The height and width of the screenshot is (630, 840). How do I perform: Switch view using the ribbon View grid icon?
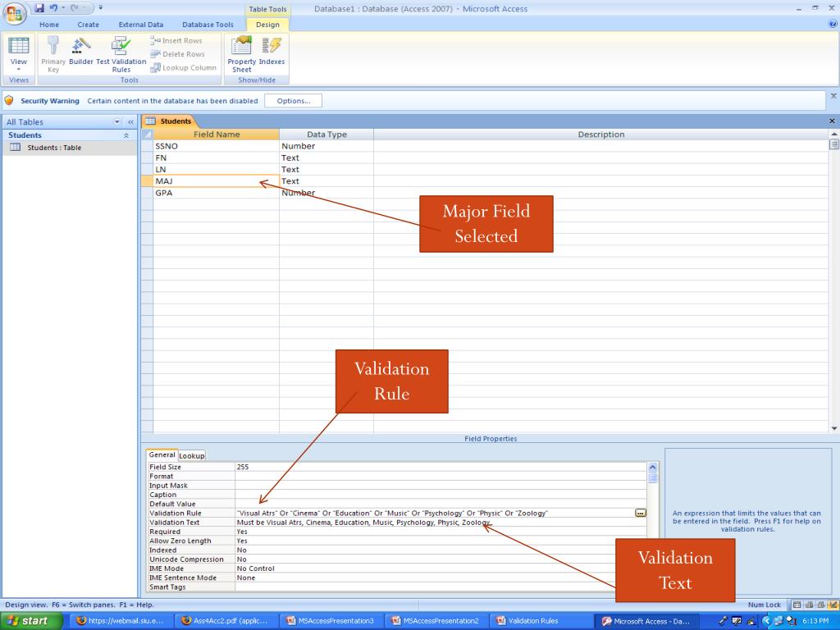[19, 47]
